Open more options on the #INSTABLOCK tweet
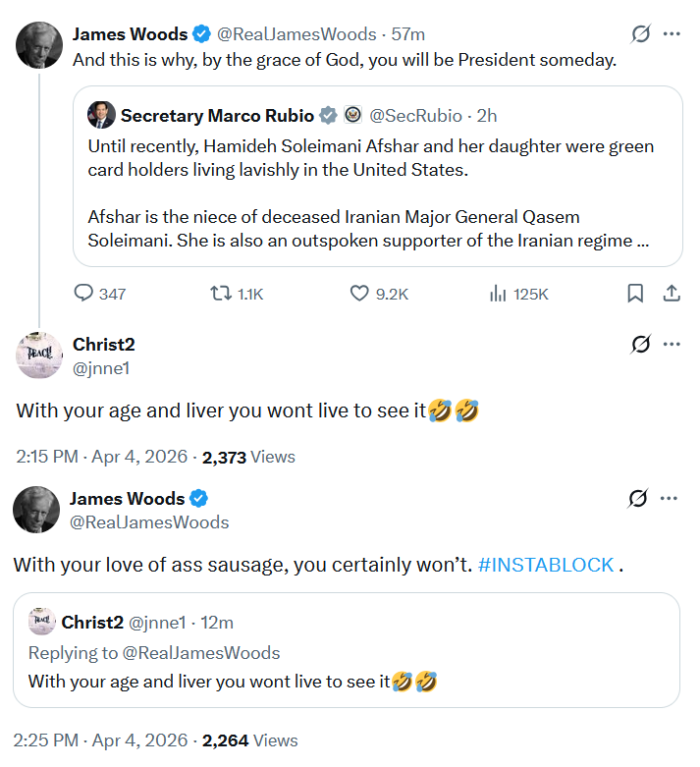This screenshot has width=700, height=767. click(672, 499)
